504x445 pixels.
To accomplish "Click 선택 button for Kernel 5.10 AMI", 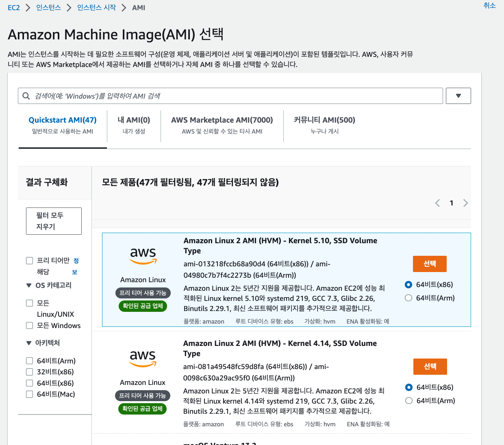I will point(430,264).
